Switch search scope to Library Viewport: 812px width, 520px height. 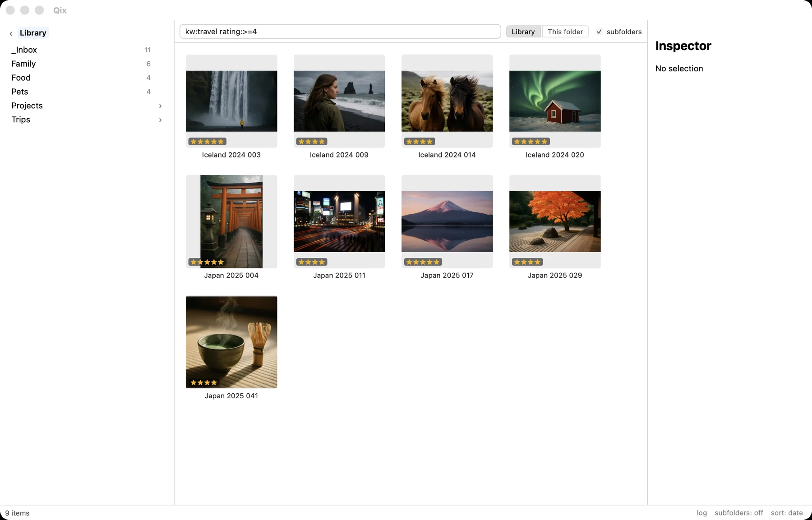click(x=523, y=32)
